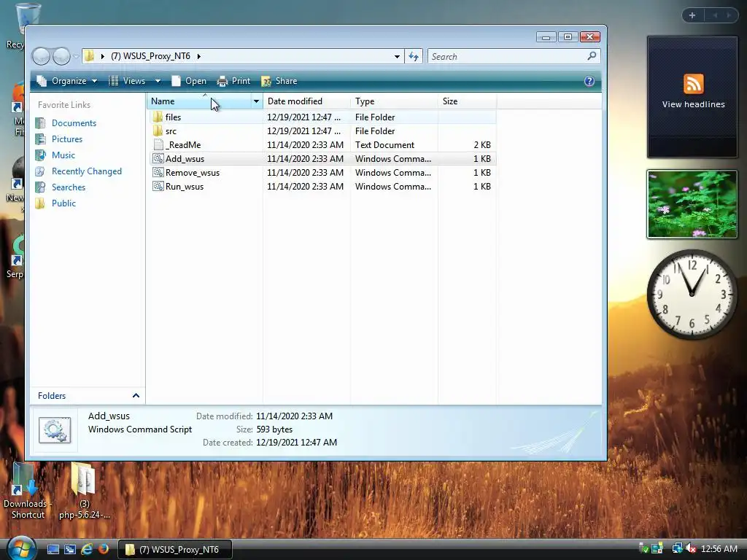747x560 pixels.
Task: Launch Internet Explorer from quick launch
Action: point(87,550)
